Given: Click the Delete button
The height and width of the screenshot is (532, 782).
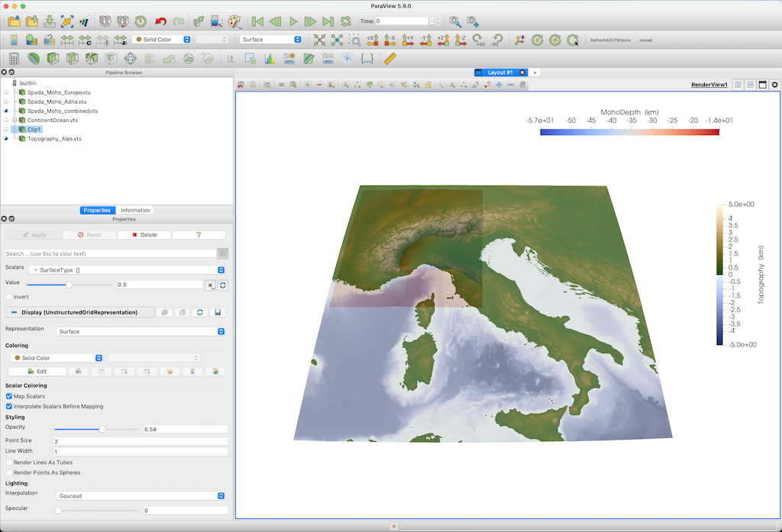Looking at the screenshot, I should 144,235.
